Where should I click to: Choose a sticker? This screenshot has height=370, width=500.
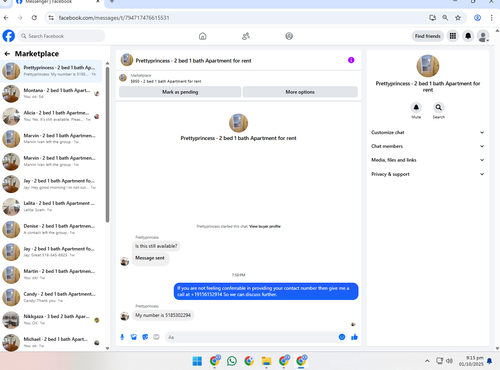(x=145, y=337)
